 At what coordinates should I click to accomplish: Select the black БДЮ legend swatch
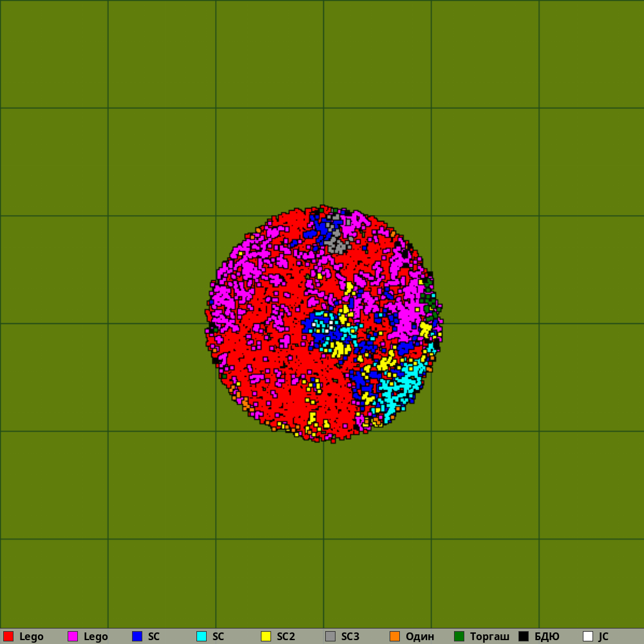pyautogui.click(x=524, y=636)
